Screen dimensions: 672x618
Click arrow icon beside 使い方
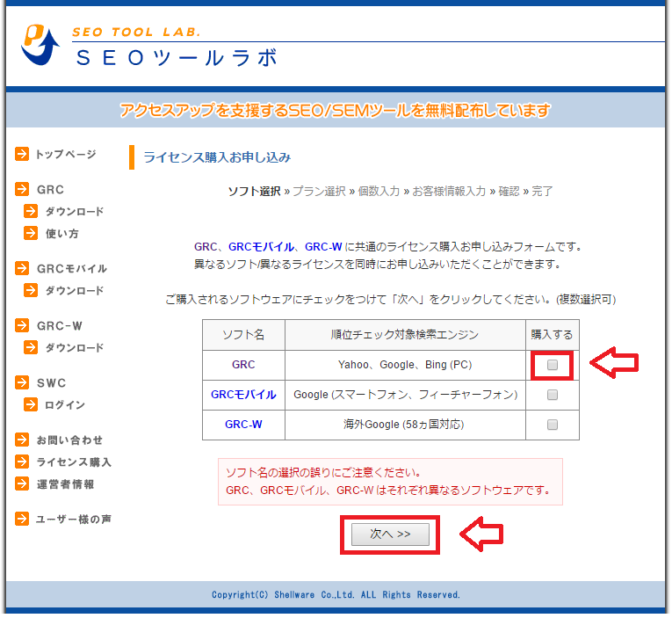31,233
